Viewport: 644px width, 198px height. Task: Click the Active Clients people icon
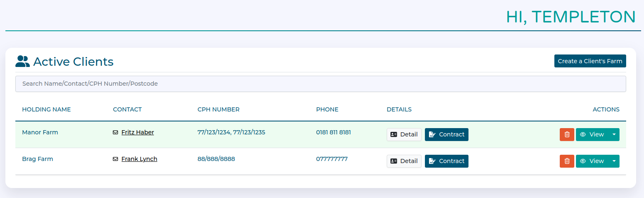click(x=22, y=62)
